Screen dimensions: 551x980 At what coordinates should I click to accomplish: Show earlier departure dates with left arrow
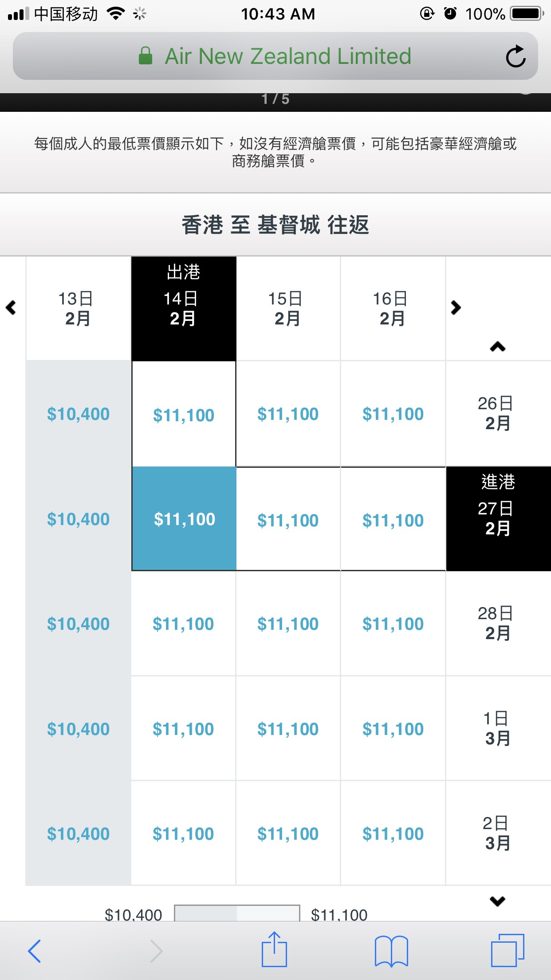click(x=11, y=308)
